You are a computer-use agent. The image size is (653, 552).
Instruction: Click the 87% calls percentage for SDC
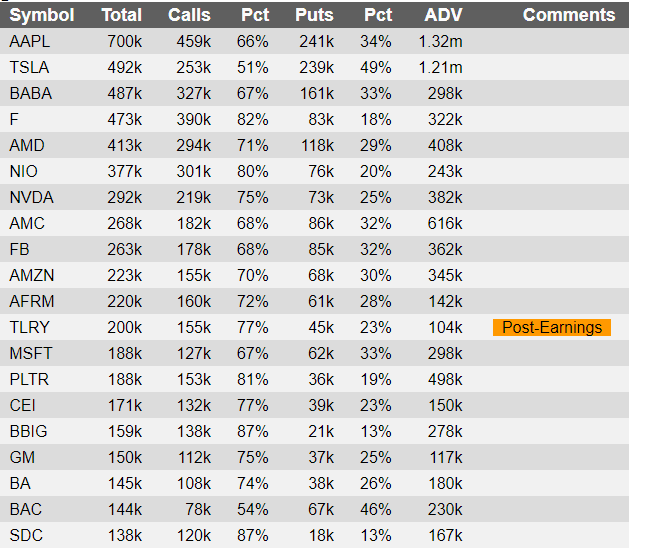pos(252,535)
